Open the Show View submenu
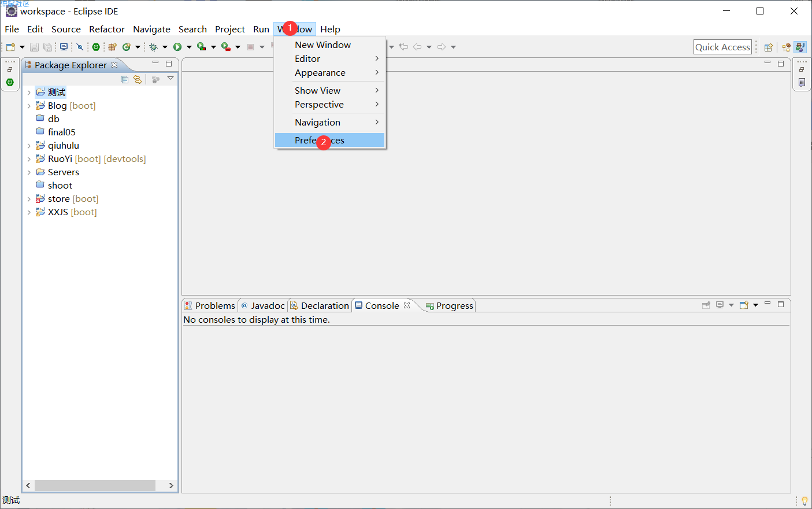 coord(329,90)
